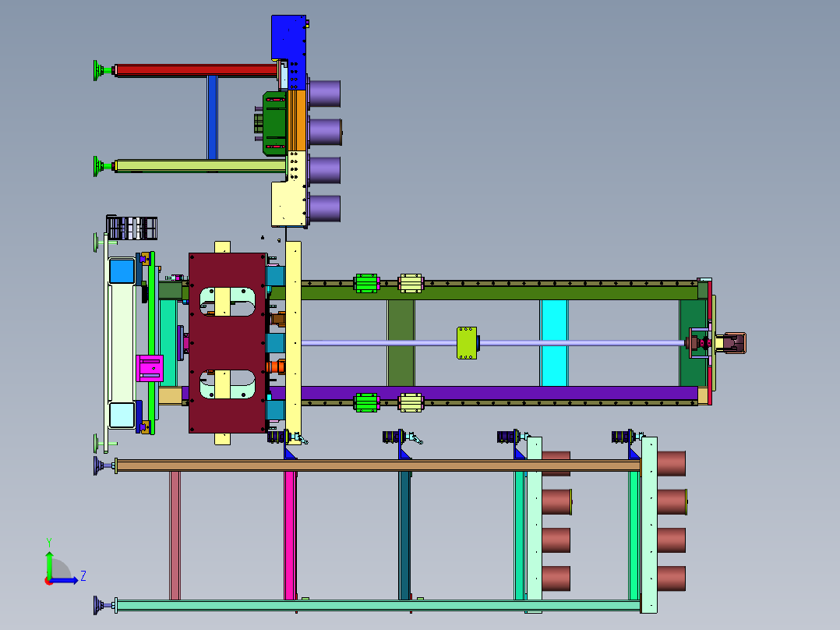Click the blue Z axis arrow of the triad

[65, 580]
